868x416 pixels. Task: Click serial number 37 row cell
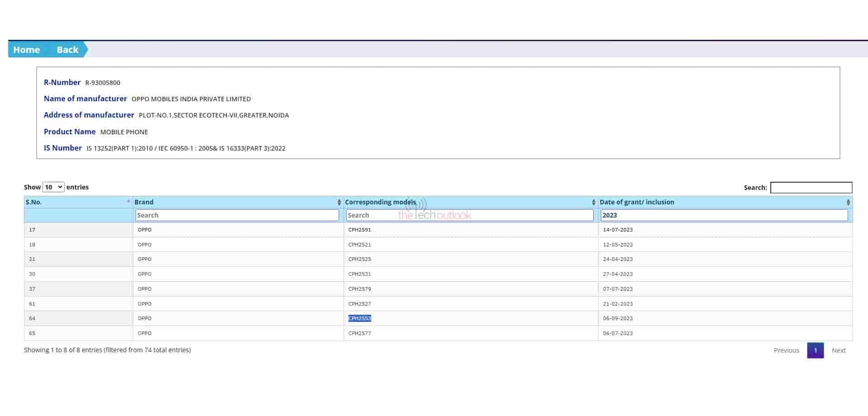[32, 289]
